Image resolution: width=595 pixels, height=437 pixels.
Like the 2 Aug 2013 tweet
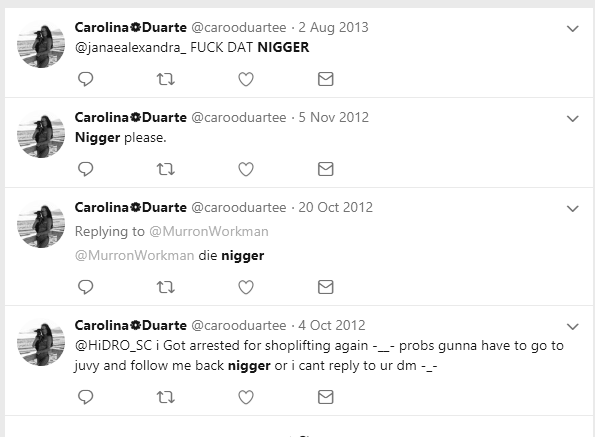click(x=246, y=79)
